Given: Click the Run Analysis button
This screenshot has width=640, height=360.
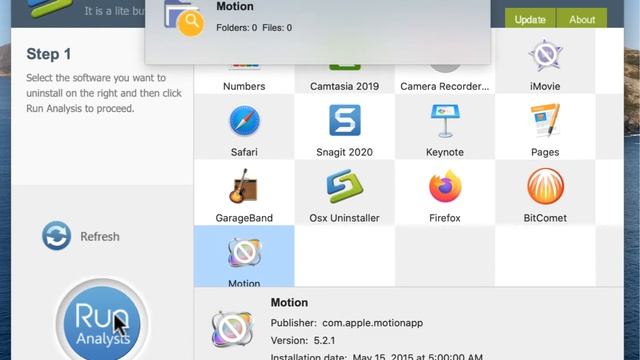Looking at the screenshot, I should pyautogui.click(x=102, y=322).
